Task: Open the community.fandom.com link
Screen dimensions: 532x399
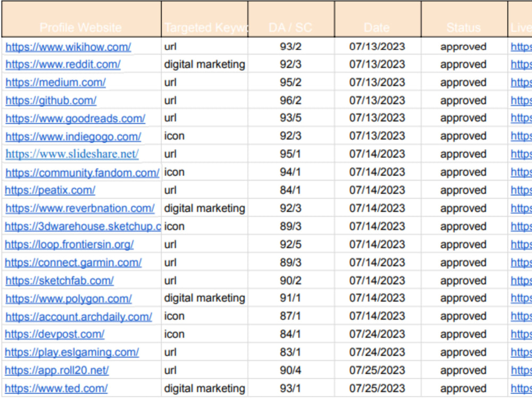Action: [x=82, y=173]
